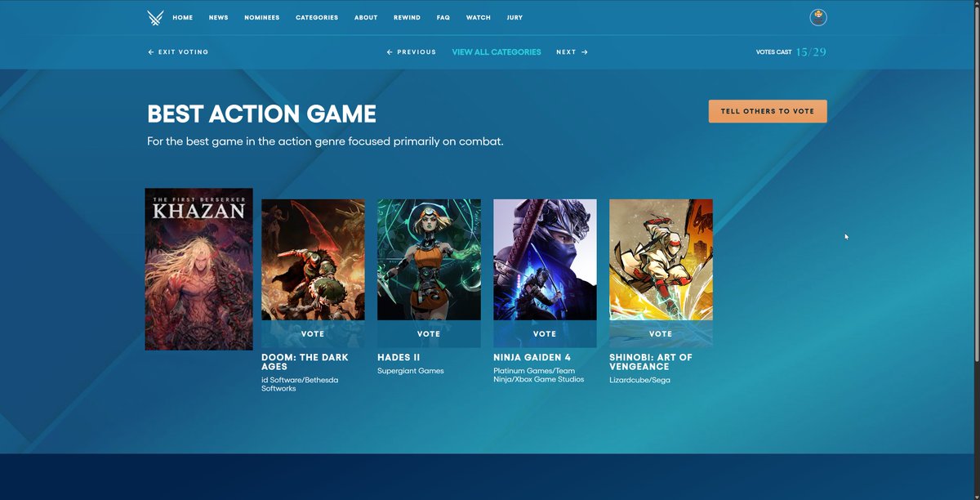Image resolution: width=980 pixels, height=500 pixels.
Task: Click the Shinobi: Art of Vengeance title
Action: click(651, 362)
